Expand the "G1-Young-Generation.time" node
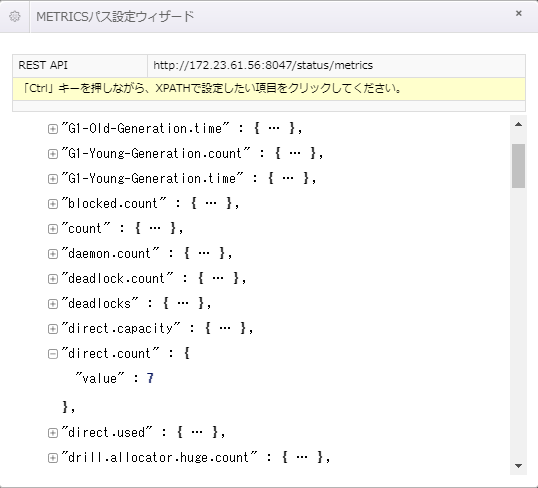 coord(52,179)
